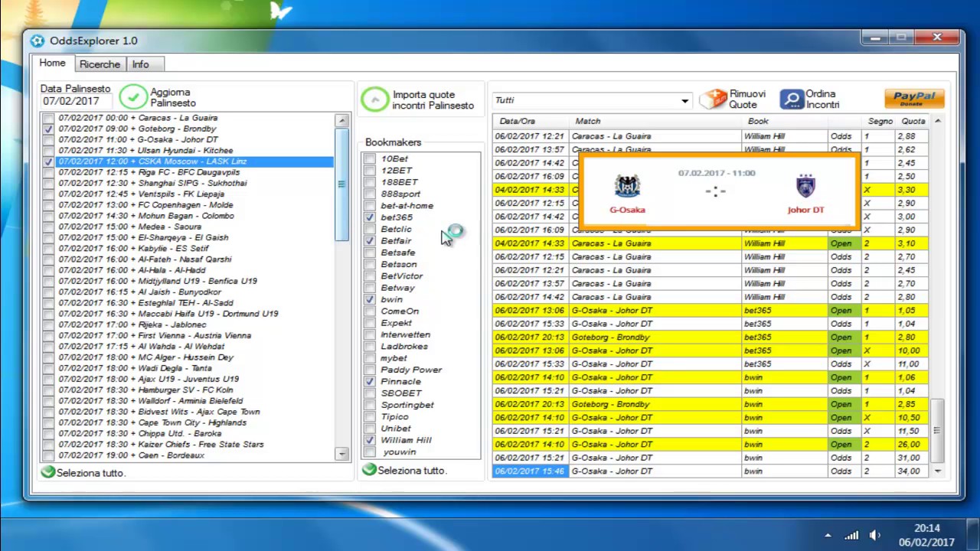Check the Paddy Power bookmaker checkbox
This screenshot has height=551, width=980.
(x=371, y=370)
